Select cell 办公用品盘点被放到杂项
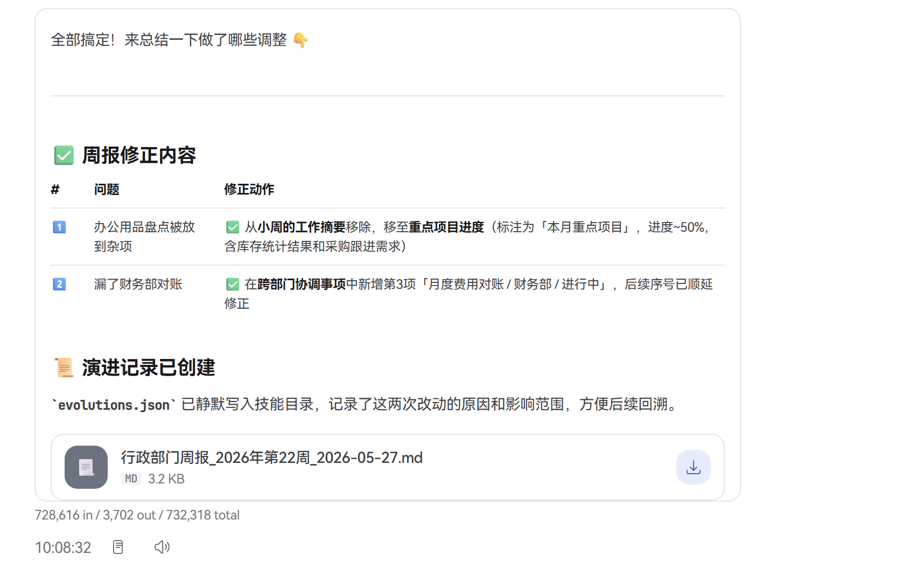 (144, 237)
